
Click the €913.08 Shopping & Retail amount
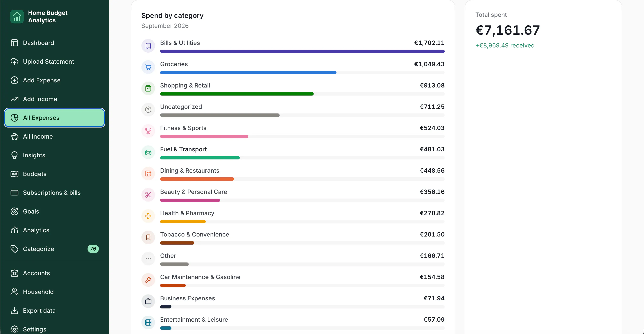tap(432, 85)
